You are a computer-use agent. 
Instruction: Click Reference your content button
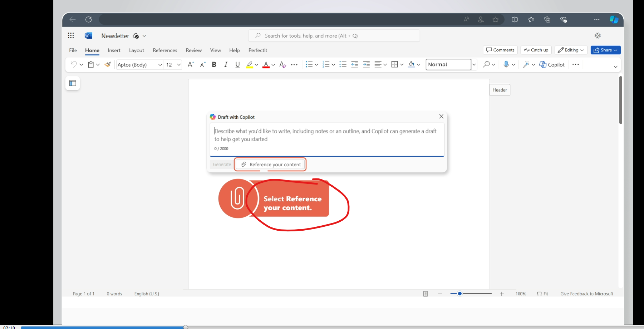click(271, 164)
